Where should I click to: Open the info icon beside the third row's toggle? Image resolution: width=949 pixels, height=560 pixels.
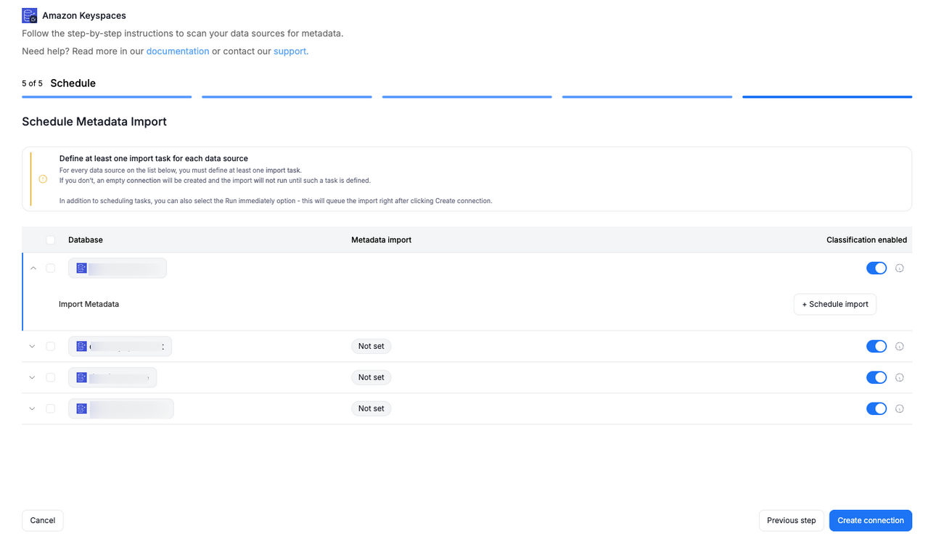coord(900,378)
